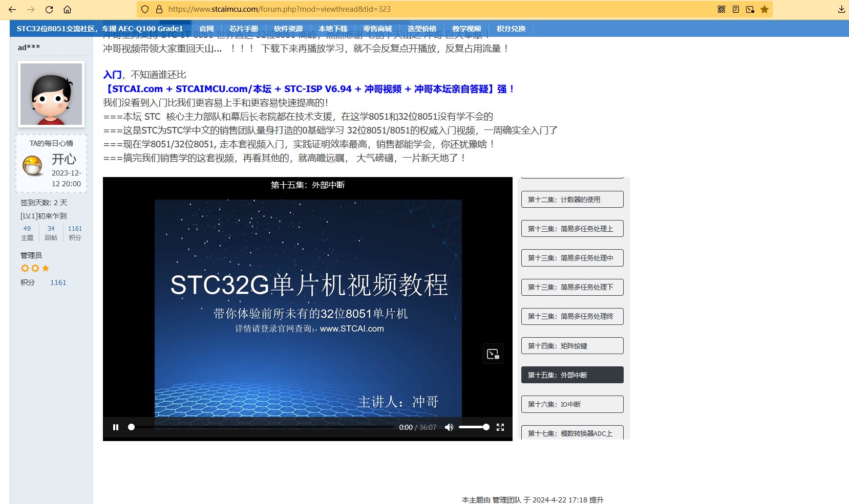Viewport: 849px width, 504px height.
Task: Select episode 第十六集: IO中断
Action: [x=572, y=404]
